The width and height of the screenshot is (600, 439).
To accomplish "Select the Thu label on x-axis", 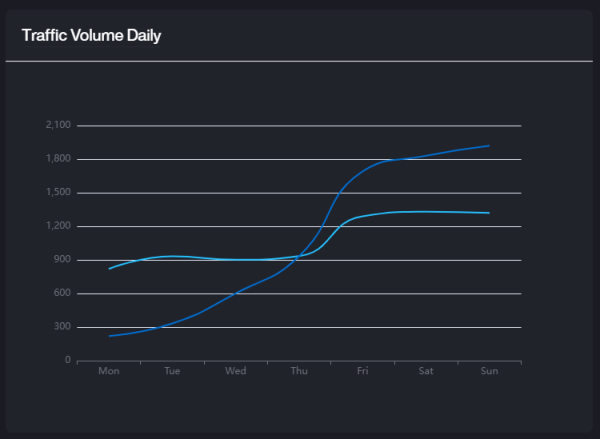I will pyautogui.click(x=299, y=371).
